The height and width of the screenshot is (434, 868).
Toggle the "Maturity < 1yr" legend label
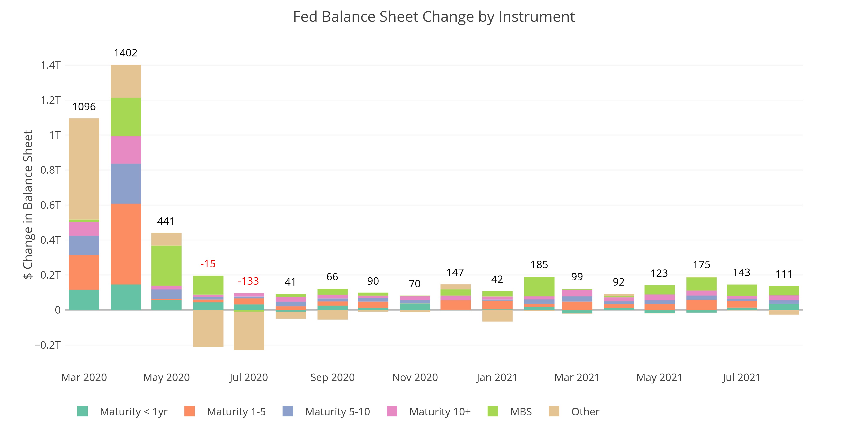(133, 412)
